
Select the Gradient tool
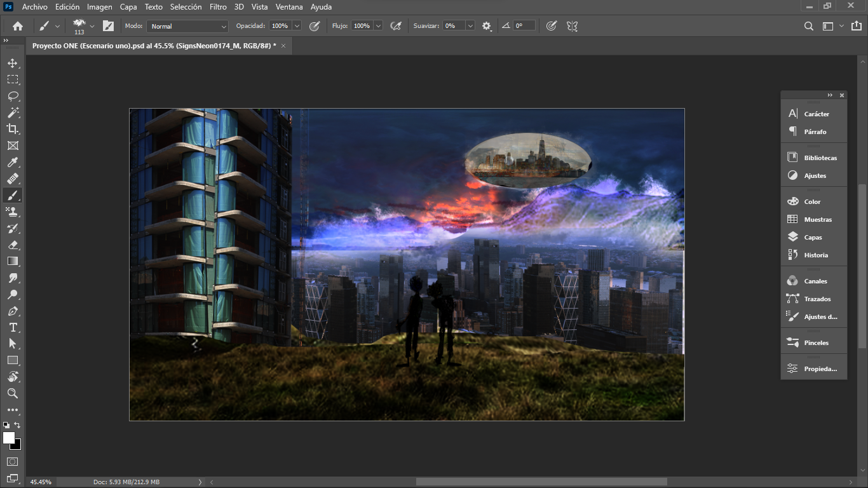[x=13, y=261]
